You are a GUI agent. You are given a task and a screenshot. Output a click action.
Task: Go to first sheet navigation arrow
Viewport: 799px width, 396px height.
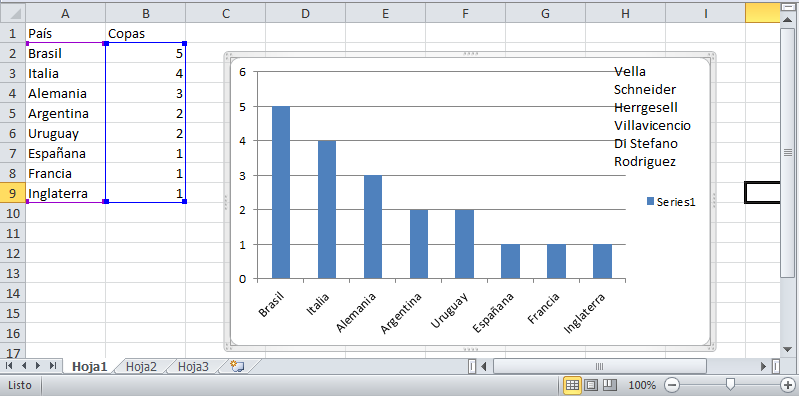click(9, 366)
